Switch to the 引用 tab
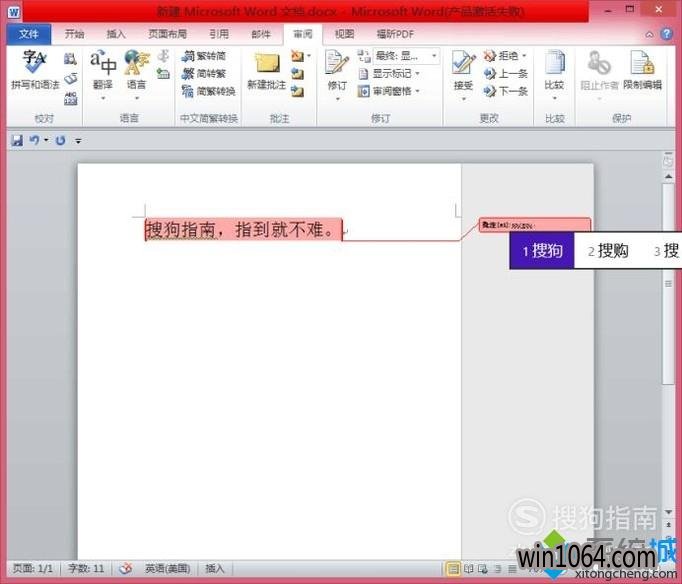 coord(219,34)
